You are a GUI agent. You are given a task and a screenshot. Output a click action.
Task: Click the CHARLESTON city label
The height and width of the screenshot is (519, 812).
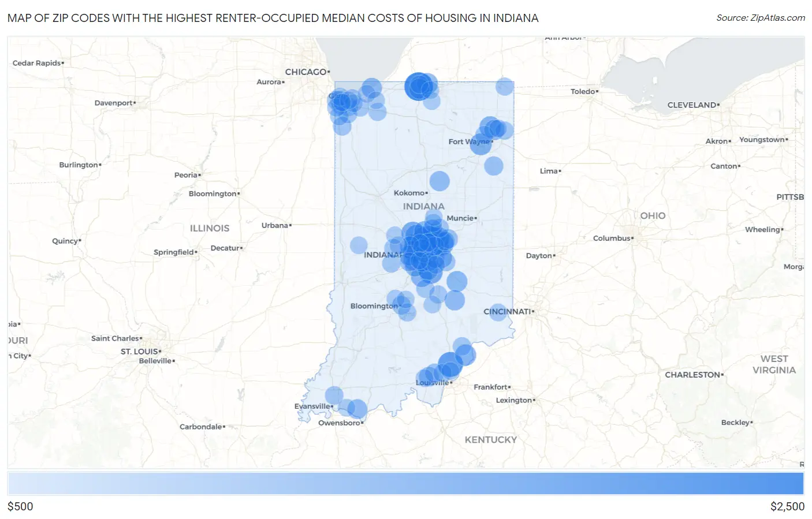coord(692,375)
